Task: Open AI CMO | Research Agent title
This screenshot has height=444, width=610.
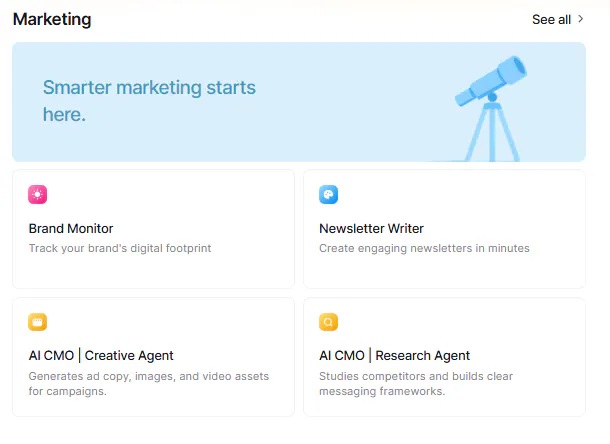Action: 394,355
